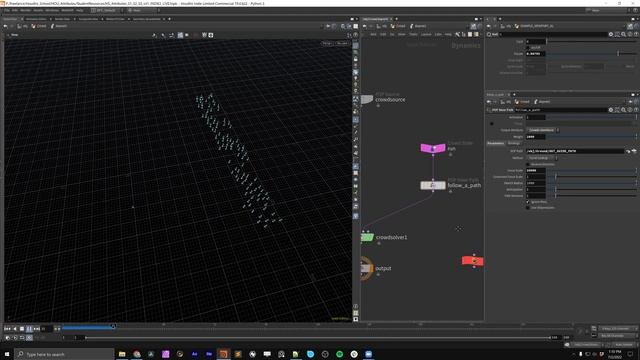Screen dimensions: 640x360
Task: Open File Explorer from the taskbar
Action: (122, 354)
